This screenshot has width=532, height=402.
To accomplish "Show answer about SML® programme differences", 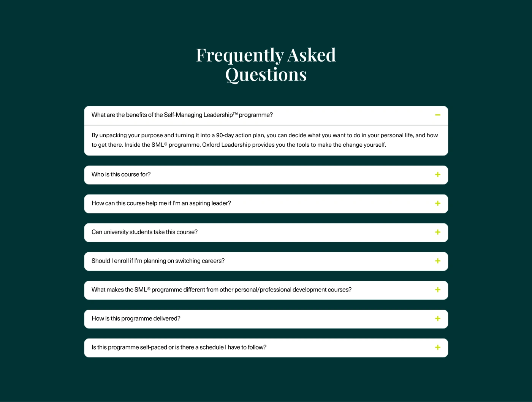I will 222,290.
